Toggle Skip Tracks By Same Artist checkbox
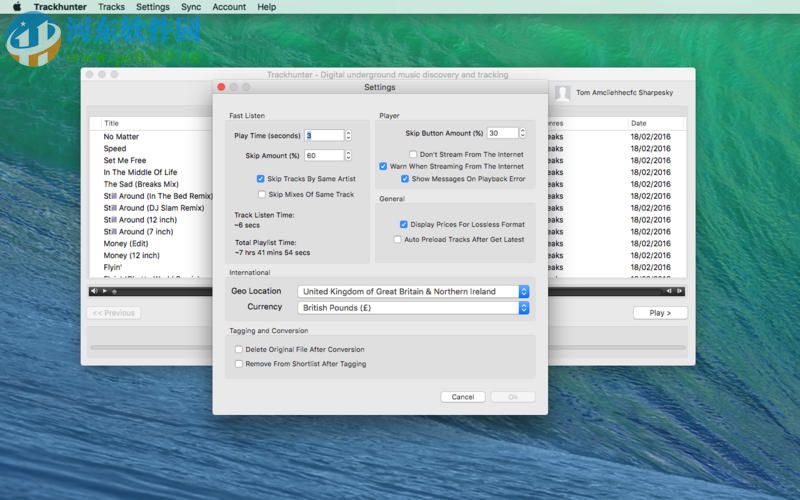Image resolution: width=800 pixels, height=500 pixels. click(x=261, y=179)
